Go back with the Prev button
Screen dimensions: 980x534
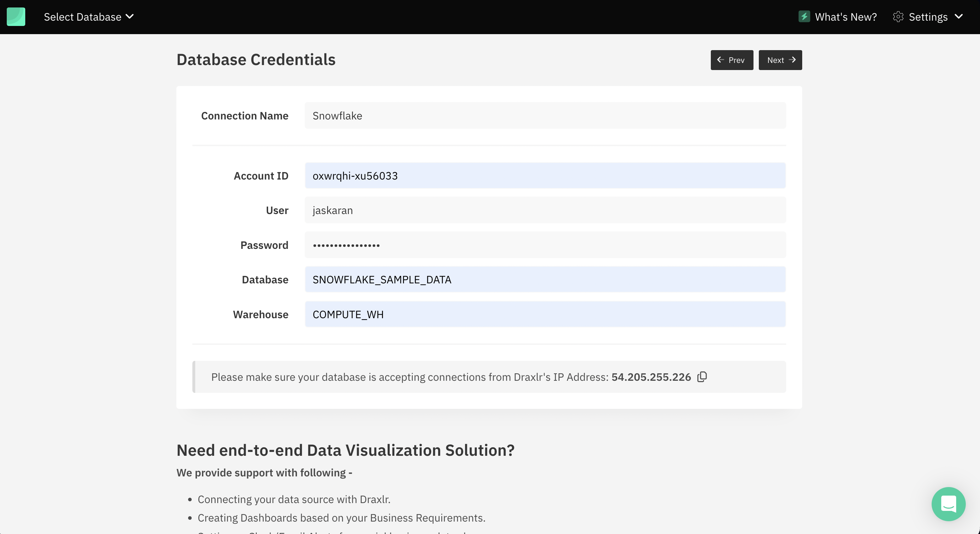[731, 60]
